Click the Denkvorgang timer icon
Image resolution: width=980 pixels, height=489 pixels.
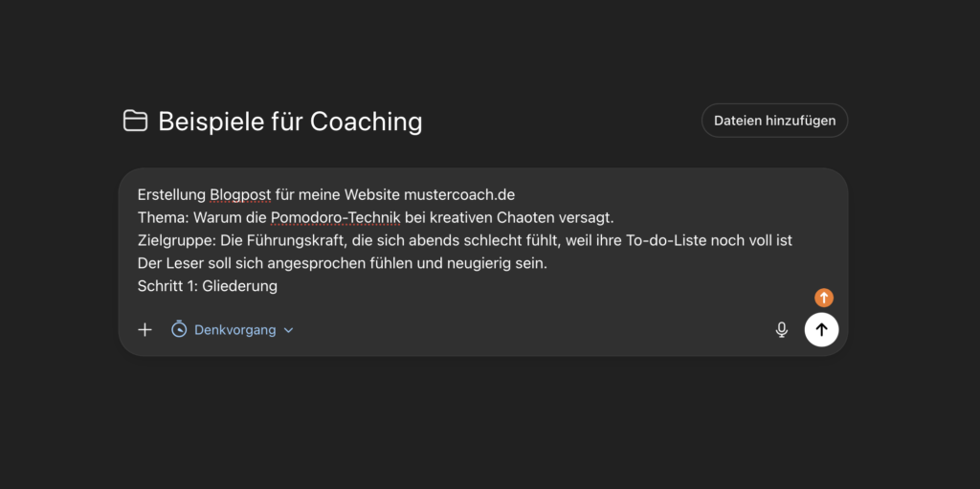pyautogui.click(x=179, y=330)
